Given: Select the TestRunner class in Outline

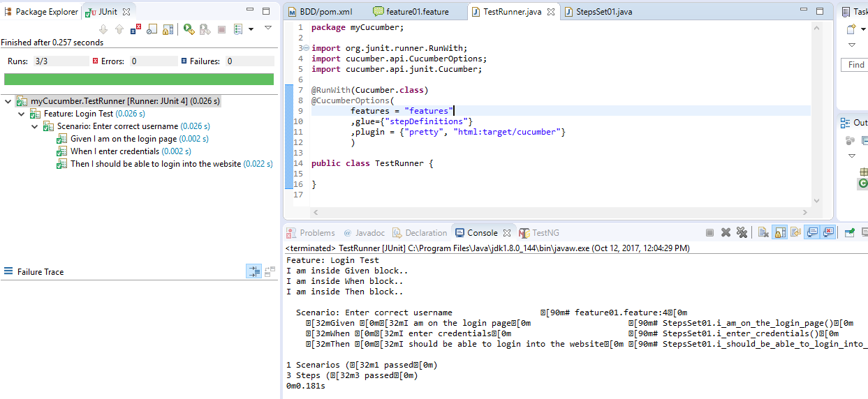Looking at the screenshot, I should (x=863, y=183).
